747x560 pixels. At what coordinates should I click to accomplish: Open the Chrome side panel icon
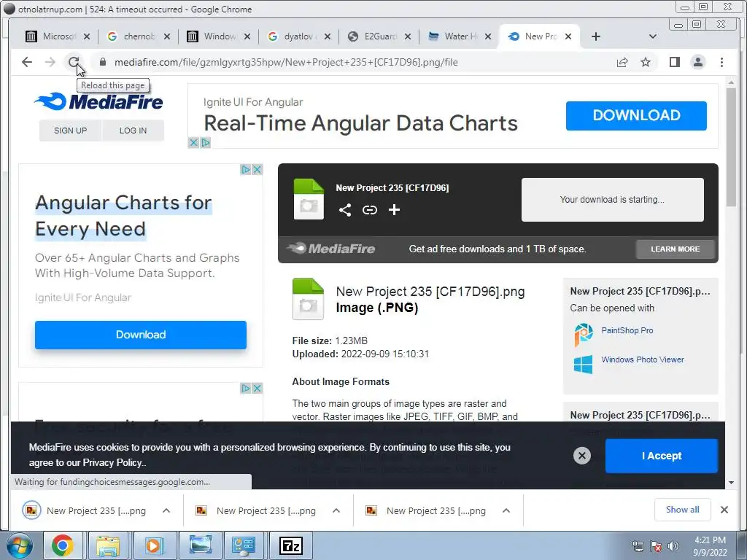675,62
